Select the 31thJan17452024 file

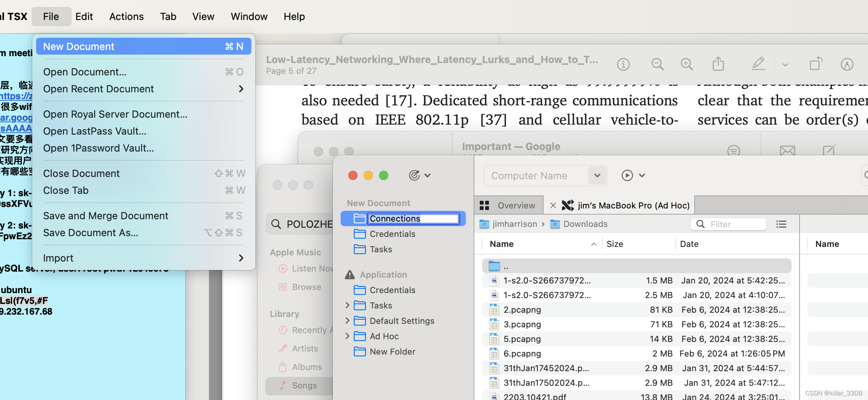click(637, 368)
